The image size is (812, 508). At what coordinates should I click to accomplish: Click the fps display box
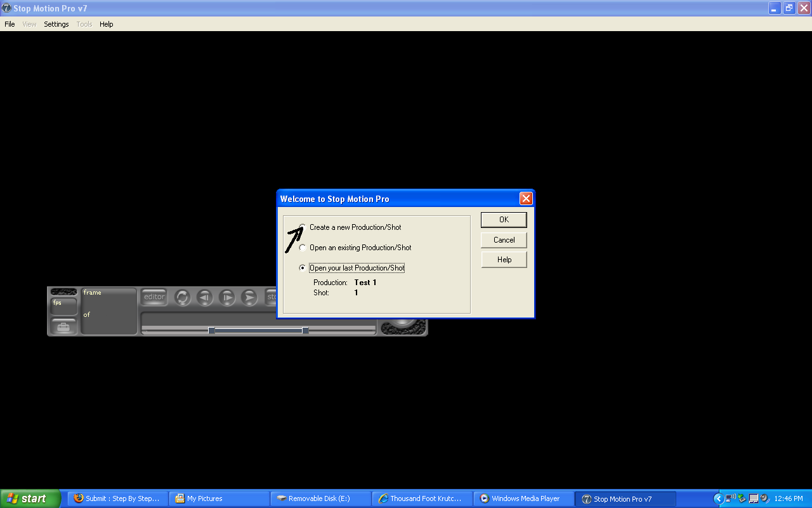coord(63,306)
